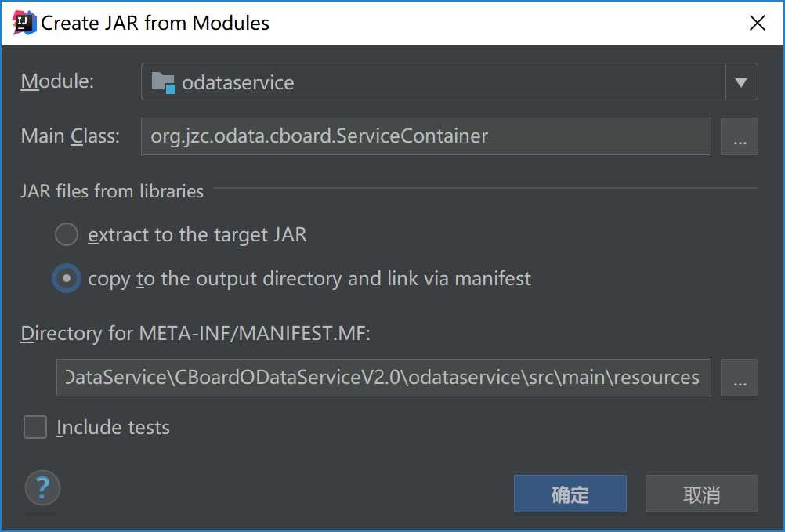
Task: Click the 'extract to the target JAR' label text
Action: click(197, 234)
